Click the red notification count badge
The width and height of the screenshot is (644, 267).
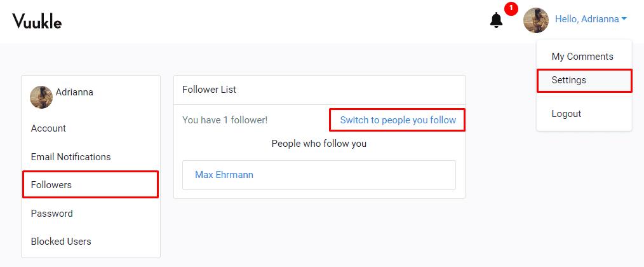511,9
